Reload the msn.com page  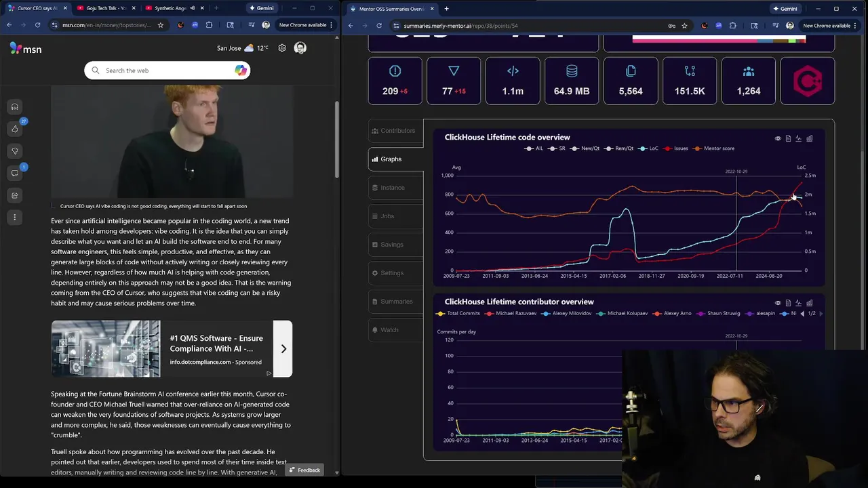tap(37, 25)
